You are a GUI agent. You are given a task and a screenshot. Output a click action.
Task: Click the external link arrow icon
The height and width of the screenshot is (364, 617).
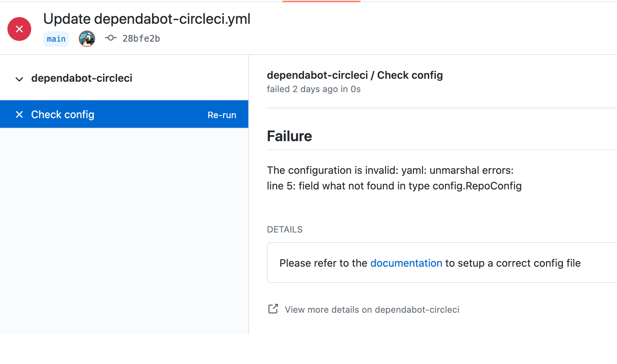[x=273, y=309]
